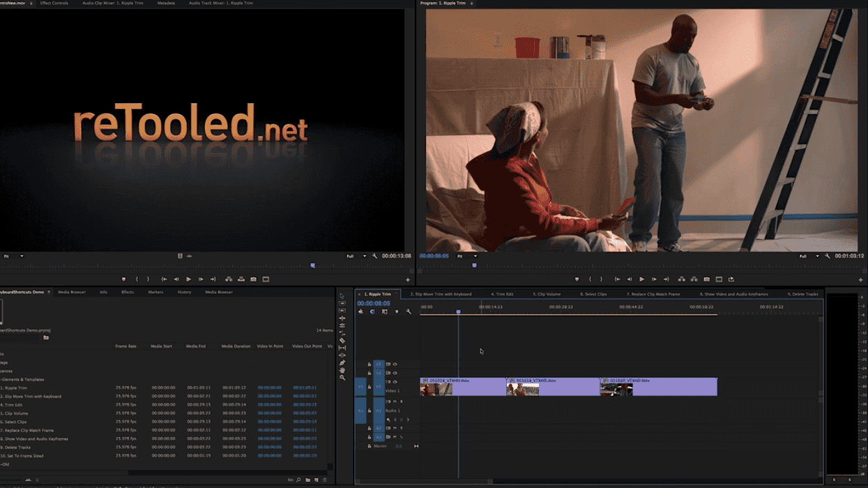Click the timeline playhead on the ruler
Image resolution: width=868 pixels, height=488 pixels.
point(458,311)
